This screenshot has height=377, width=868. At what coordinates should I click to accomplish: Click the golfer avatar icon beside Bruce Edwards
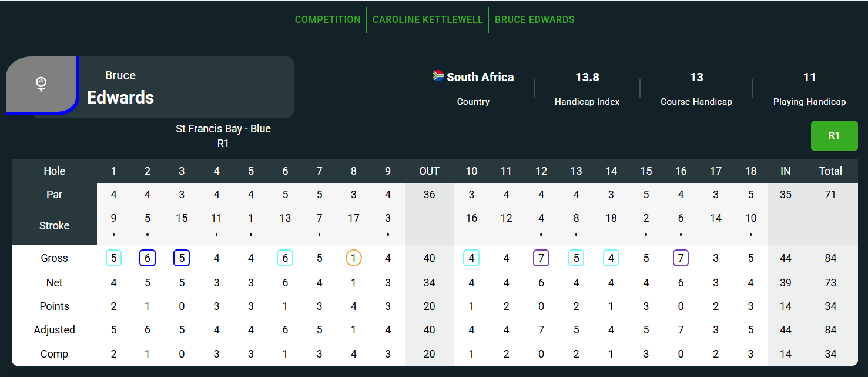pos(41,84)
